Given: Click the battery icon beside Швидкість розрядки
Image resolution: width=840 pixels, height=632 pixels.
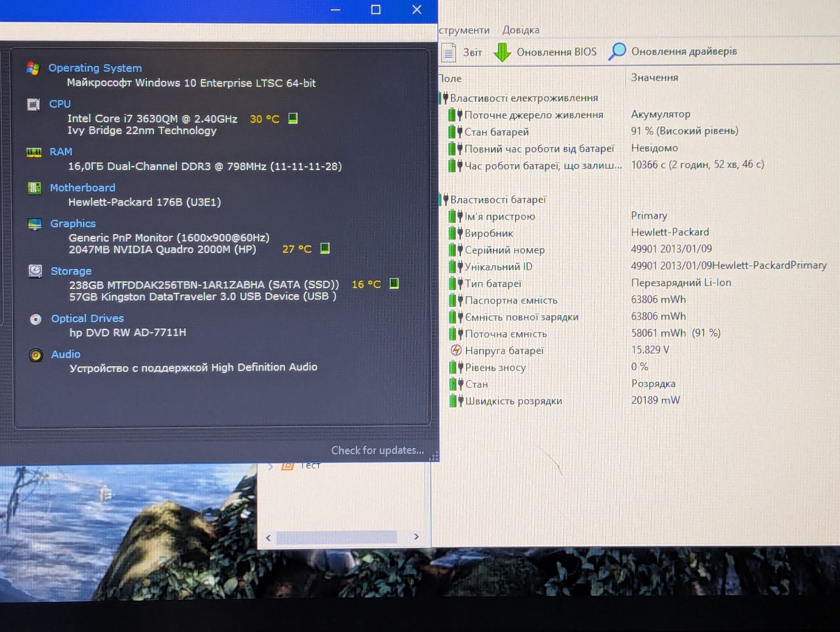Looking at the screenshot, I should 456,401.
